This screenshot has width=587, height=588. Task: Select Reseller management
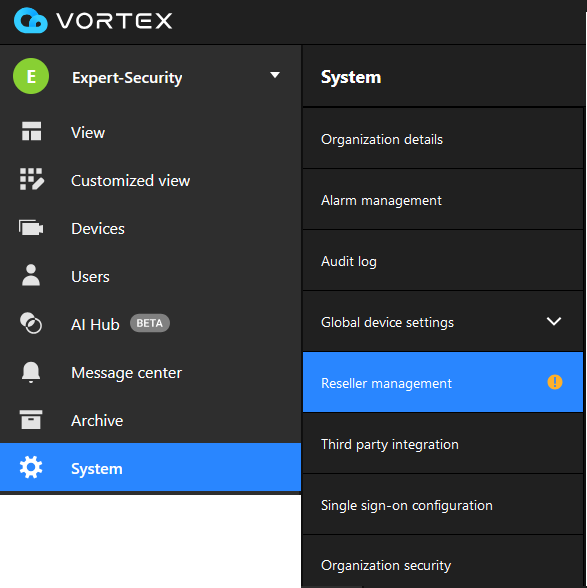[x=443, y=382]
